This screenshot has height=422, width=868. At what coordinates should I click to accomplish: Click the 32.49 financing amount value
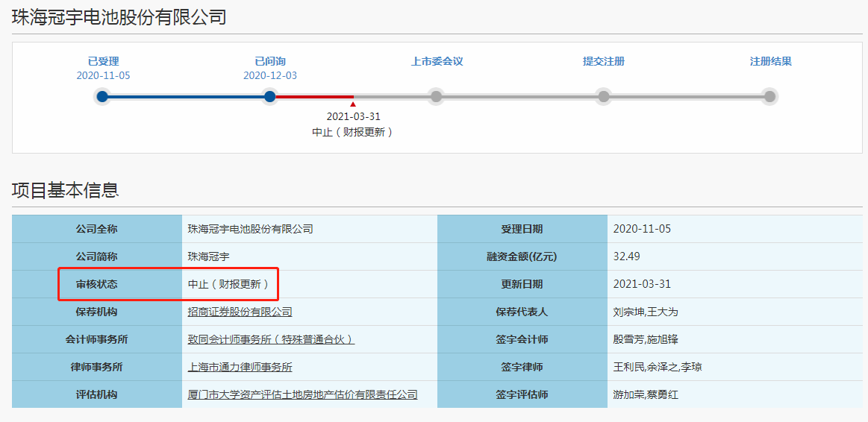627,256
